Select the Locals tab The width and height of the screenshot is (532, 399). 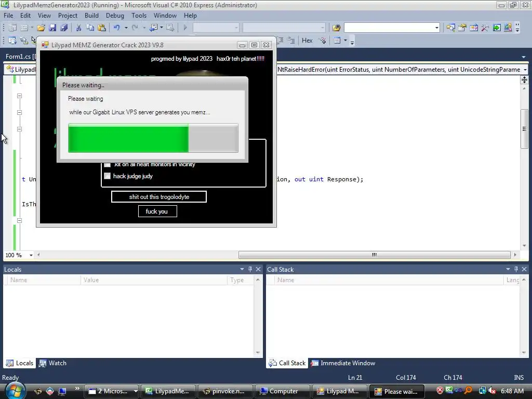point(20,363)
